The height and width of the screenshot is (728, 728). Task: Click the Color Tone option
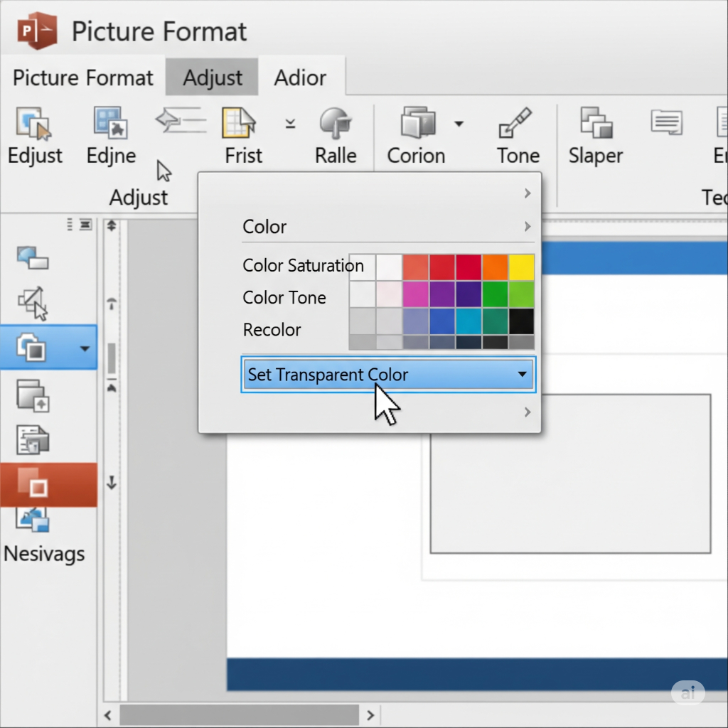(x=284, y=298)
